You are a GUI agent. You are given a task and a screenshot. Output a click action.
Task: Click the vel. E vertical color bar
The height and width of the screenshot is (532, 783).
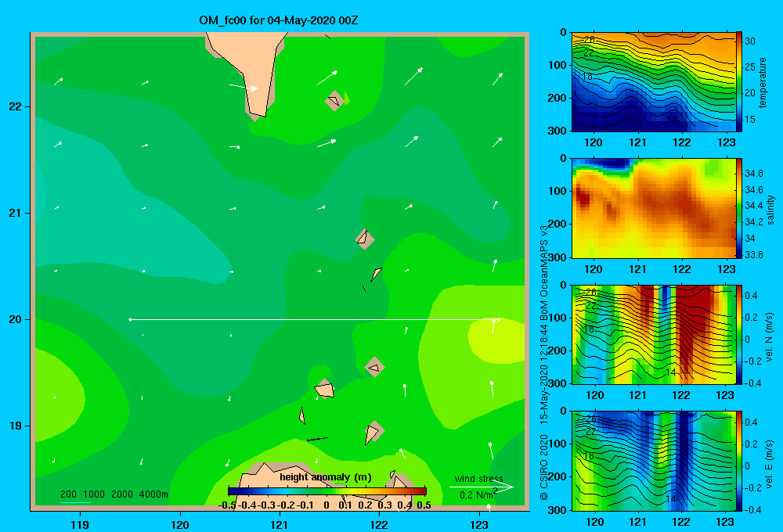739,461
